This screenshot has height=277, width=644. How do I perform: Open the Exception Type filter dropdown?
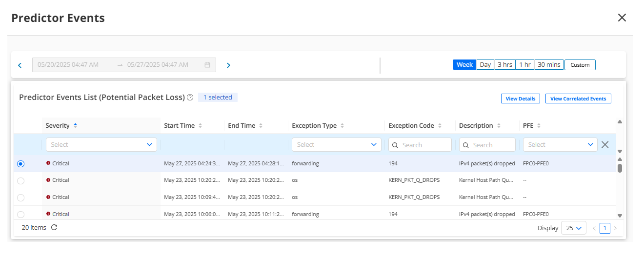tap(336, 144)
